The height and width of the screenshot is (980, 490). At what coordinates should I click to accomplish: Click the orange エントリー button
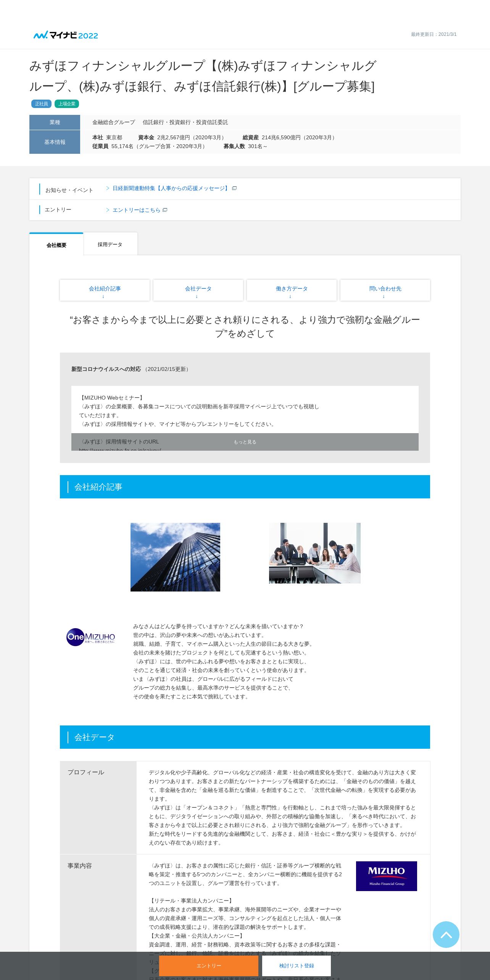coord(209,965)
